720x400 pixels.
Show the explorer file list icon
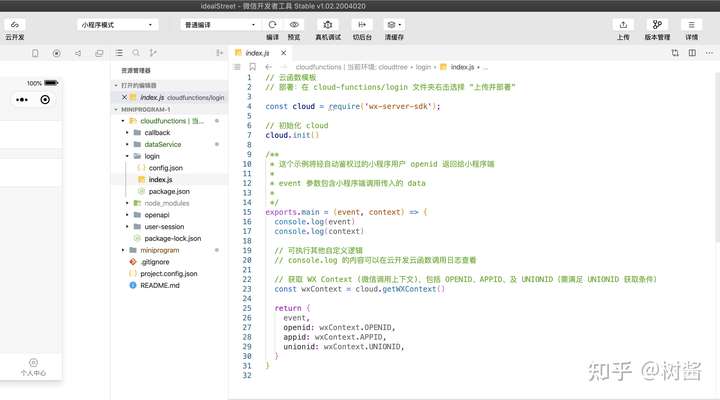pos(119,53)
